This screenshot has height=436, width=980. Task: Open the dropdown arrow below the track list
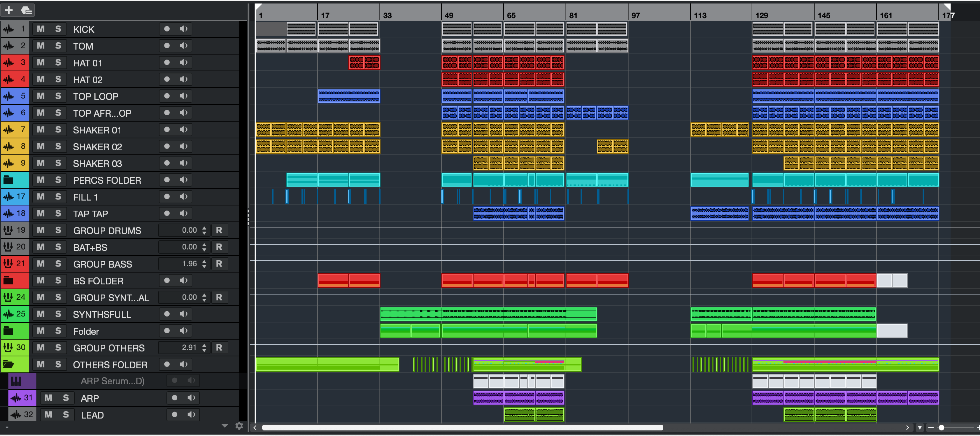pos(225,426)
